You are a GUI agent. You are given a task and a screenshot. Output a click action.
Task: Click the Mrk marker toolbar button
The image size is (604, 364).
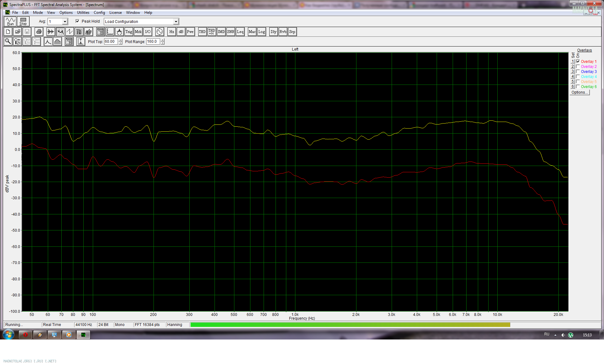tap(138, 32)
